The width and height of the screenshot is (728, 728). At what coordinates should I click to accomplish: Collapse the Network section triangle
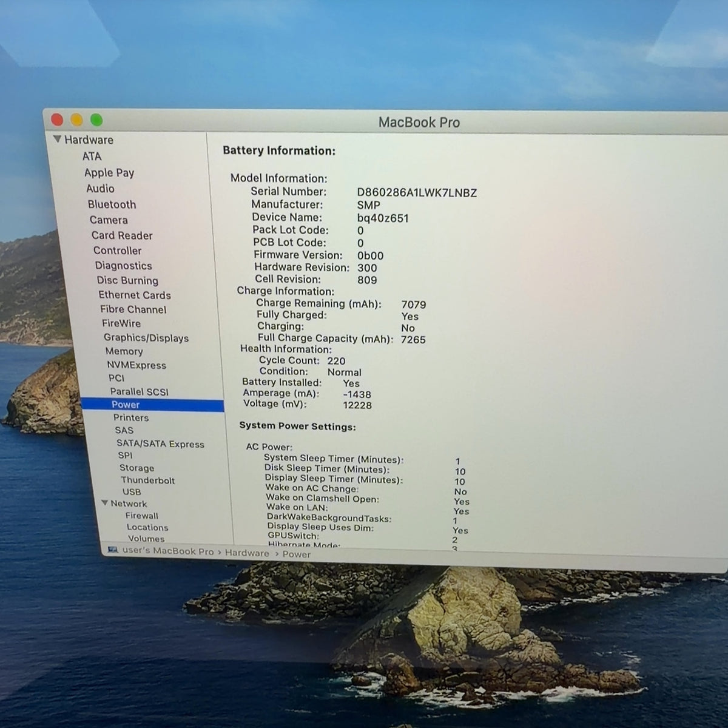[105, 503]
